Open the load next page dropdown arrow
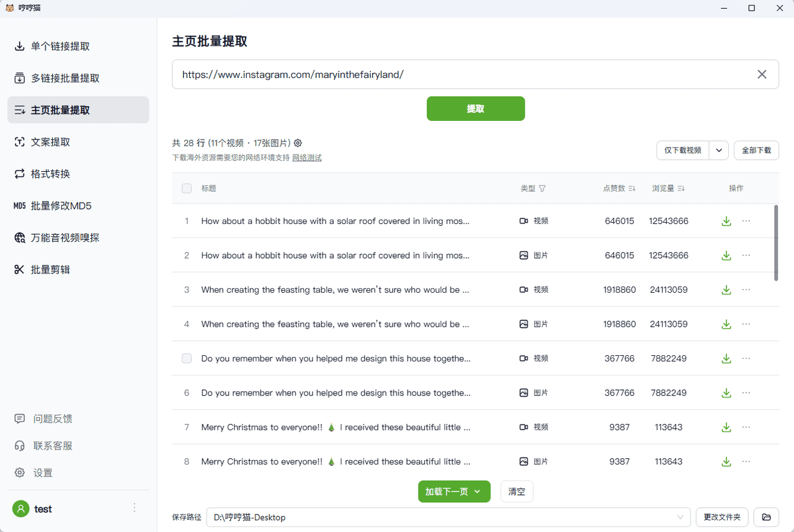Image resolution: width=794 pixels, height=532 pixels. pyautogui.click(x=478, y=492)
